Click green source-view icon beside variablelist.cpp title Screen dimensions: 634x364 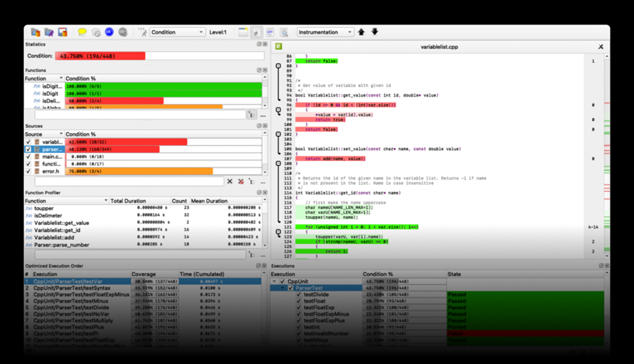(279, 46)
